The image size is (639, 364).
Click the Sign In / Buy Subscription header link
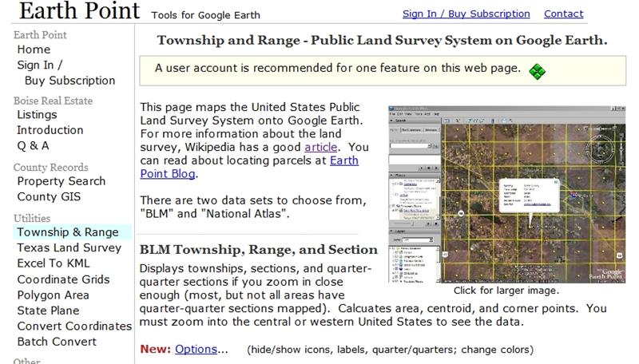point(466,14)
